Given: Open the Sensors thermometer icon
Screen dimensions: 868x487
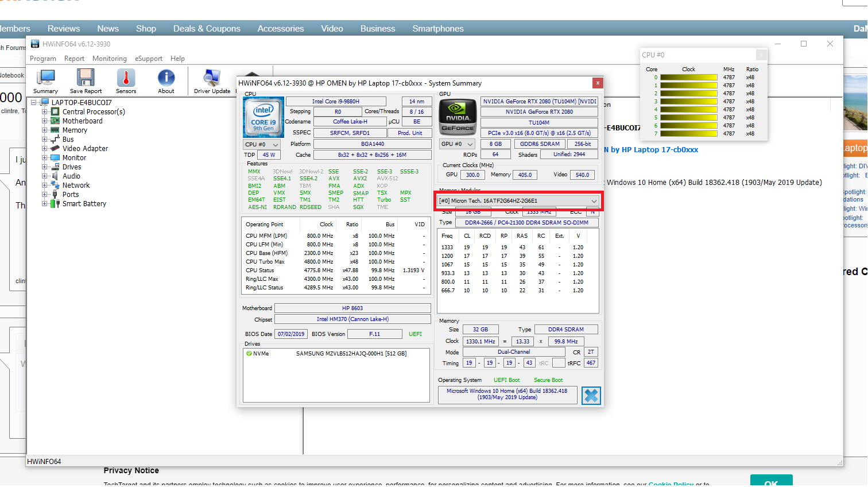Looking at the screenshot, I should [x=126, y=78].
